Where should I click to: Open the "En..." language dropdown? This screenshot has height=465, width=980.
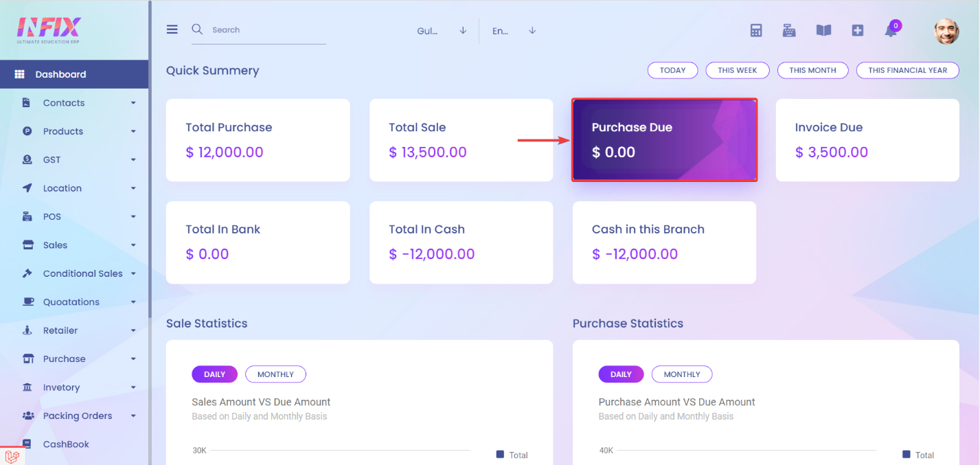[513, 31]
